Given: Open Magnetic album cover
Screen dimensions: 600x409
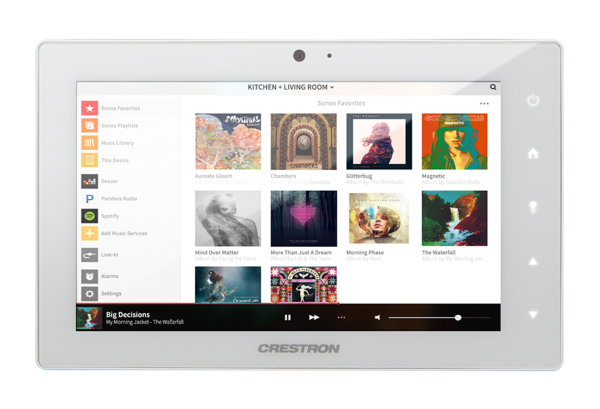Looking at the screenshot, I should [x=455, y=142].
